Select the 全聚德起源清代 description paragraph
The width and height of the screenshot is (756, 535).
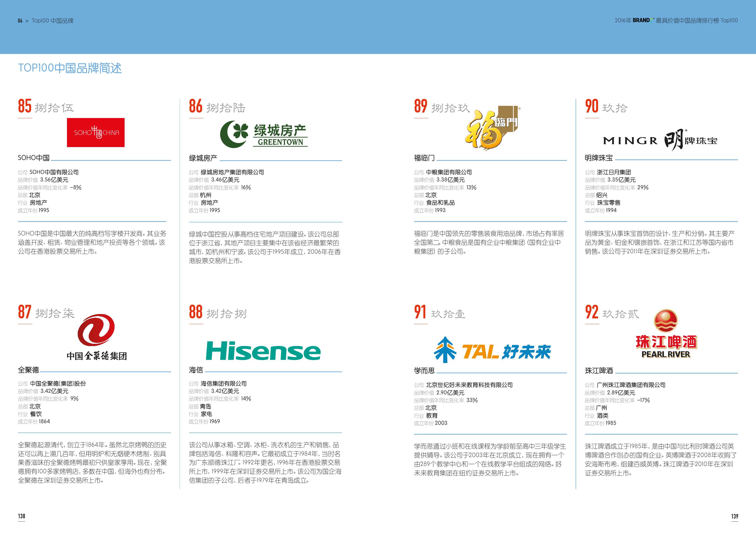point(93,462)
